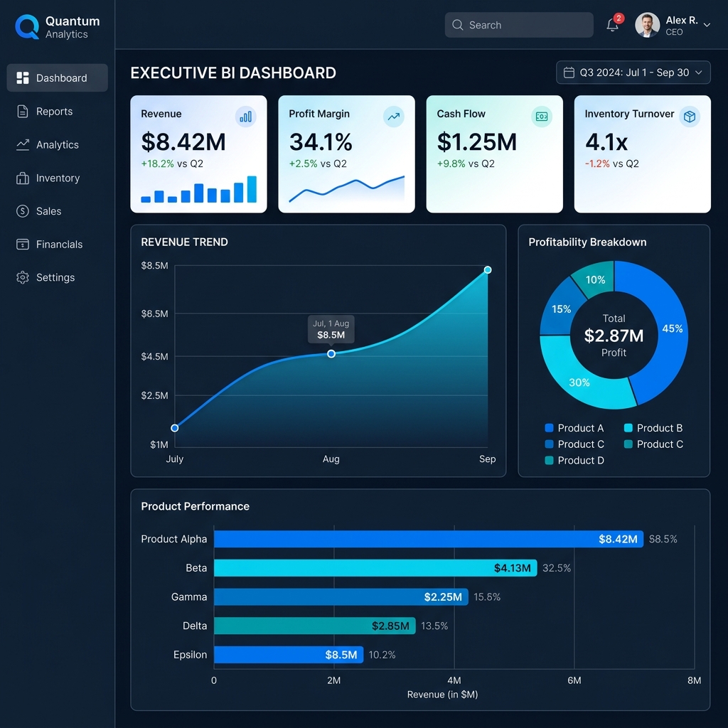The height and width of the screenshot is (728, 728).
Task: Click the 15% donut chart segment
Action: 561,309
